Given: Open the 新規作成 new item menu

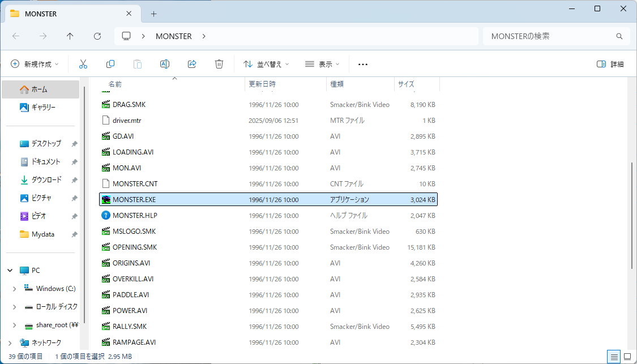Looking at the screenshot, I should (35, 64).
